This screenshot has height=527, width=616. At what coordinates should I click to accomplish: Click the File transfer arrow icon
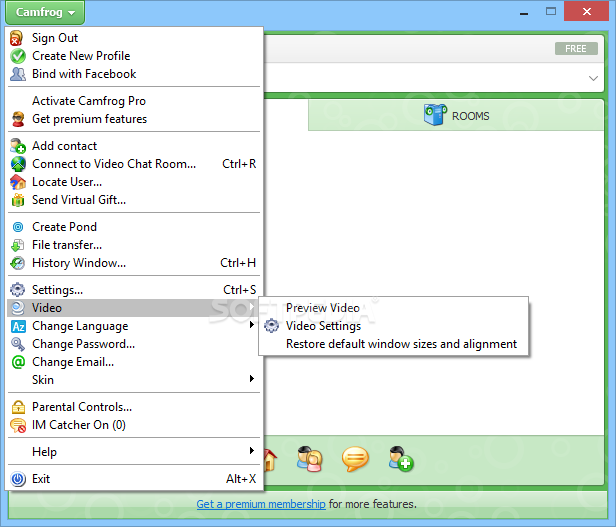(x=18, y=245)
